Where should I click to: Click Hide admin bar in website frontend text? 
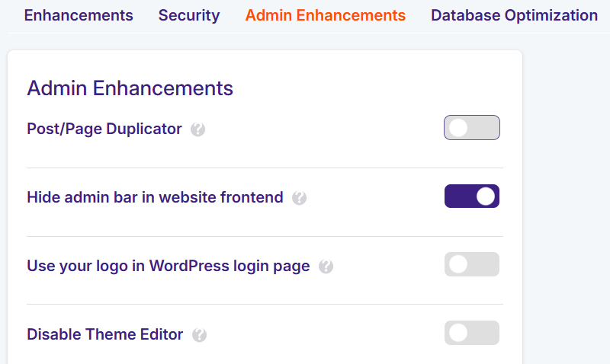(155, 197)
